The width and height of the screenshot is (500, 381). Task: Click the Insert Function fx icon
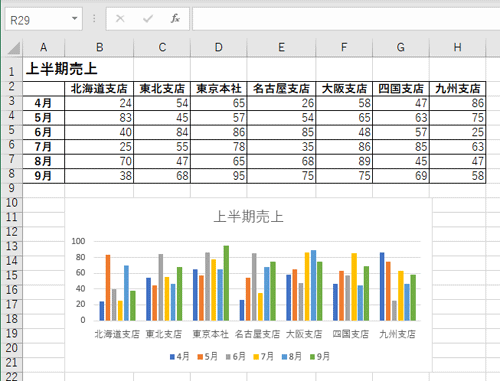pyautogui.click(x=175, y=19)
